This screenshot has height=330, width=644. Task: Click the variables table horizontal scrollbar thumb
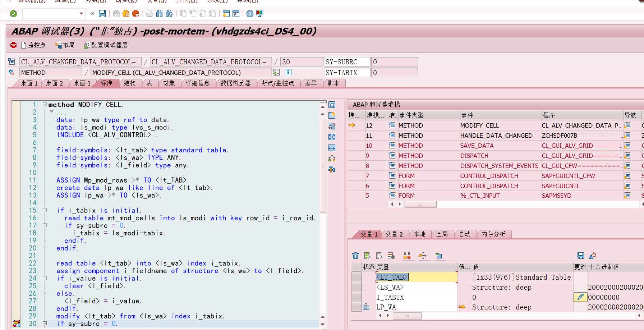[x=407, y=316]
